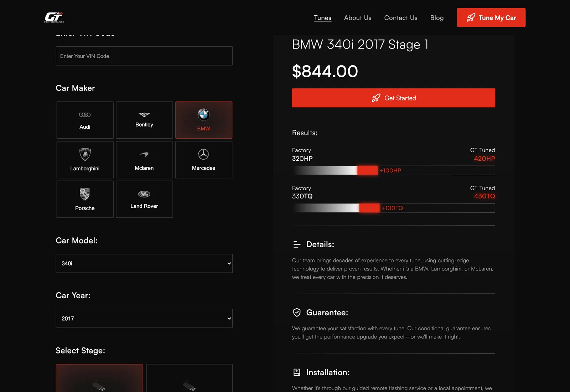The image size is (570, 392).
Task: Open the Tunes navigation item
Action: (323, 18)
